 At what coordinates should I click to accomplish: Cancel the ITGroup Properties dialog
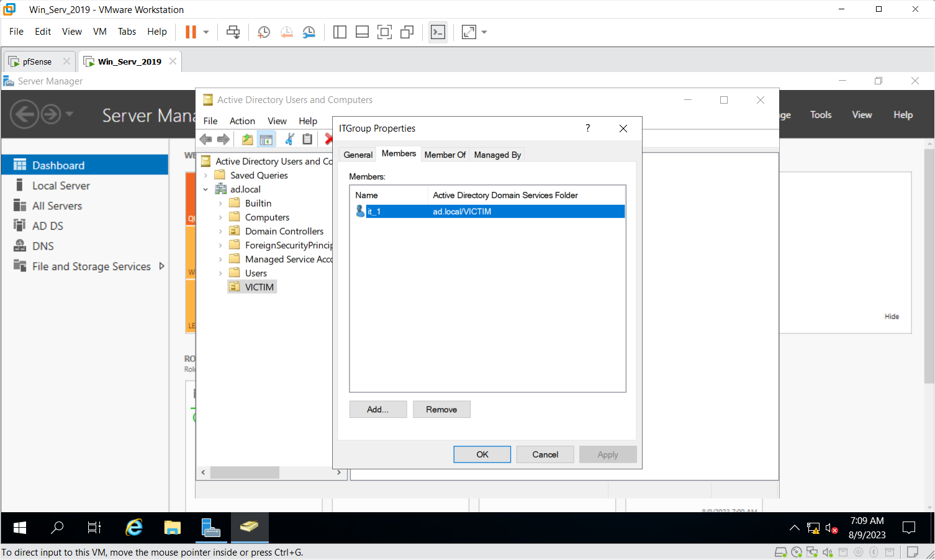pos(545,454)
